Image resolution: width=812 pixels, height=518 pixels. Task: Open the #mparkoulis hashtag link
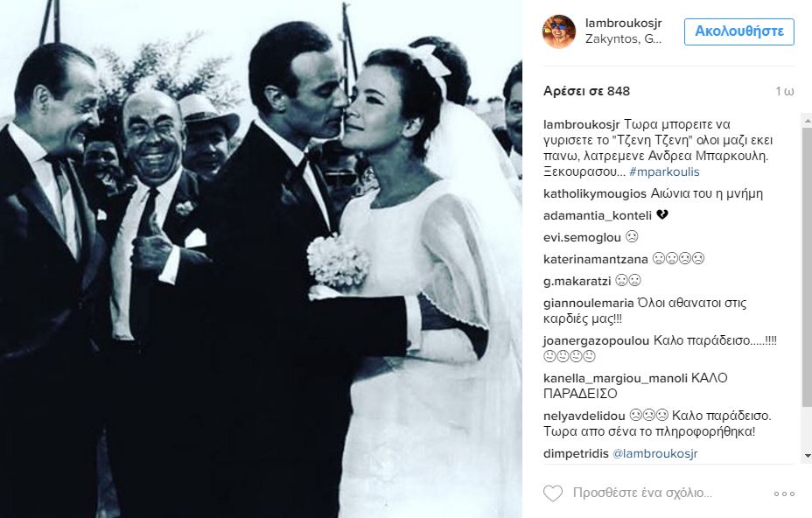(664, 172)
